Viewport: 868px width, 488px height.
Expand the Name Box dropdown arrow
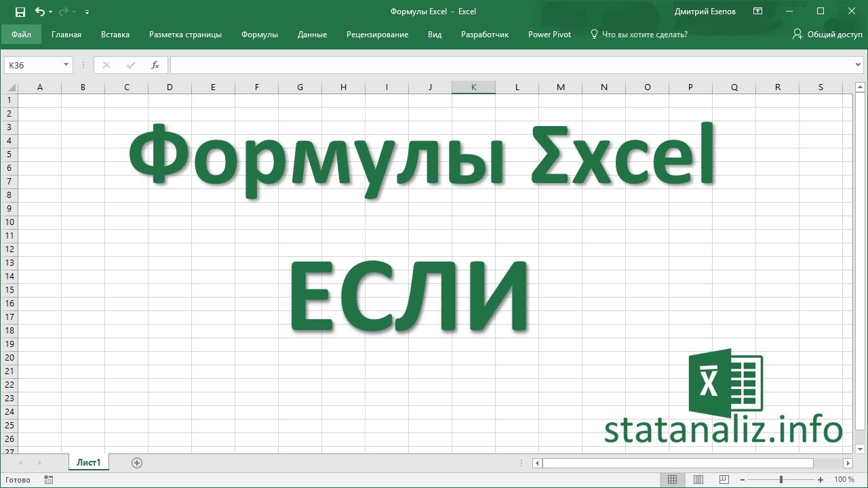coord(66,65)
